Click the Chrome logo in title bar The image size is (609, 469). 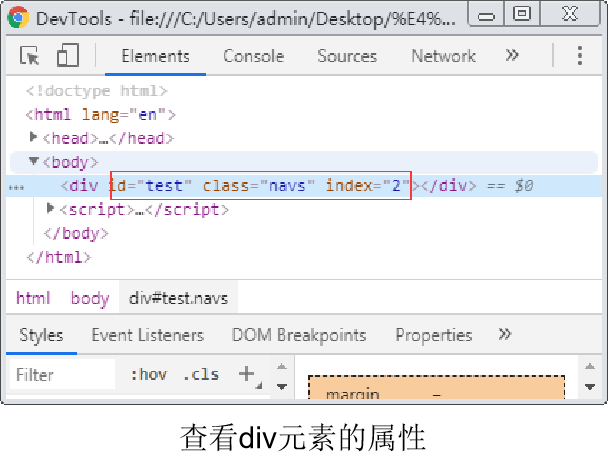click(x=18, y=18)
